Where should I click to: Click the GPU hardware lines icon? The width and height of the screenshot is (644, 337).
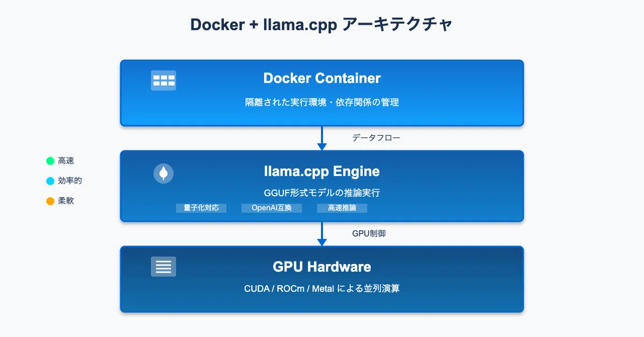163,267
